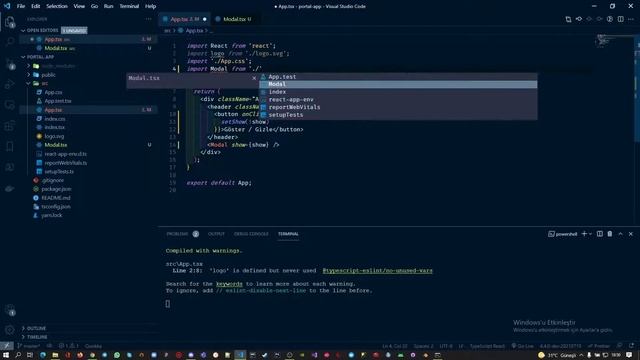Open Task View on taskbar

coord(30,355)
